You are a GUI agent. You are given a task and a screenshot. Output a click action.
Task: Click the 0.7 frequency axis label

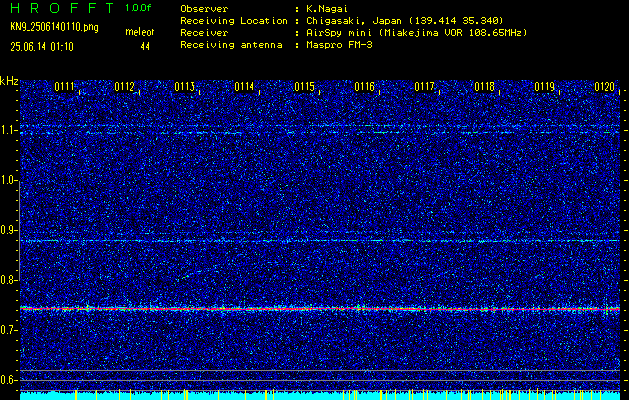[7, 330]
